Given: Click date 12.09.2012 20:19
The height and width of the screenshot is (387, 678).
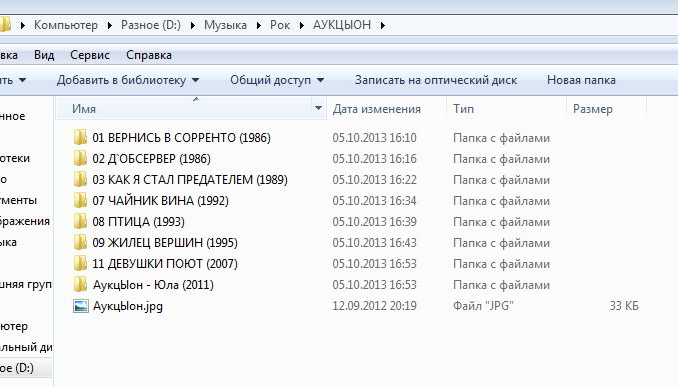Looking at the screenshot, I should (374, 306).
